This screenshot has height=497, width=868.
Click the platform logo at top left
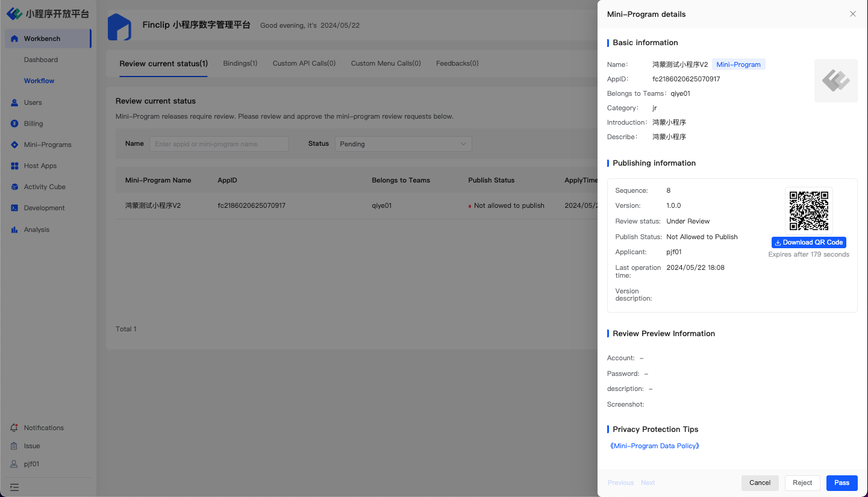[48, 13]
